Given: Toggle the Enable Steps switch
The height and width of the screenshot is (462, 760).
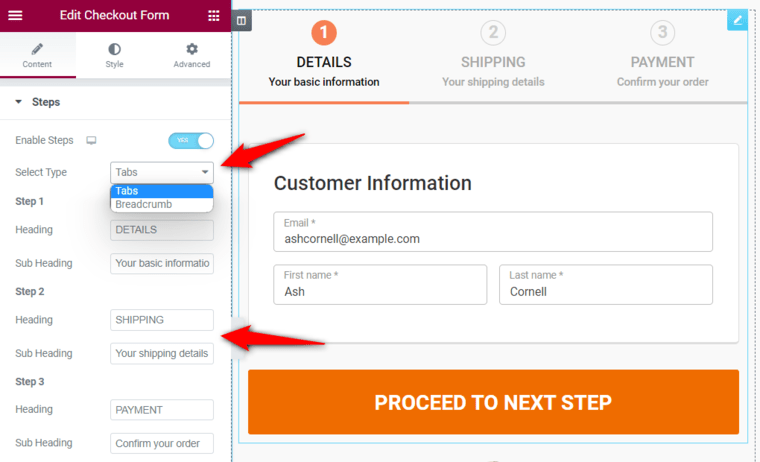Looking at the screenshot, I should 191,141.
